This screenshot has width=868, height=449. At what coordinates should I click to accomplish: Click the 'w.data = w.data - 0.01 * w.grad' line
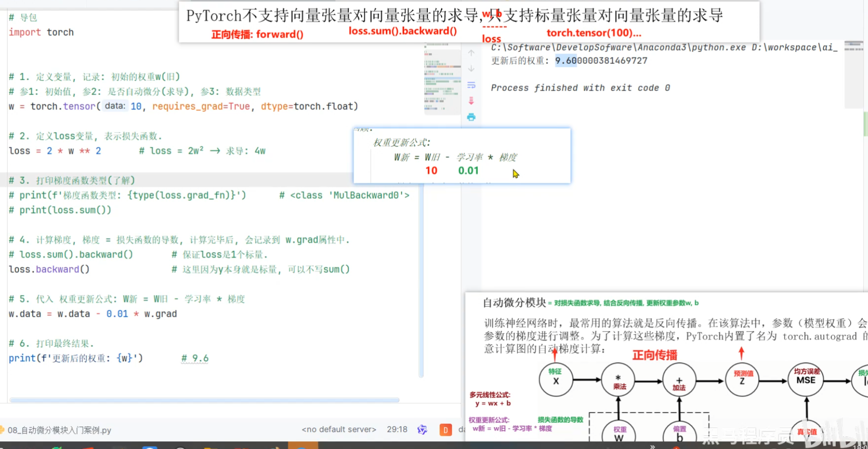click(x=93, y=314)
